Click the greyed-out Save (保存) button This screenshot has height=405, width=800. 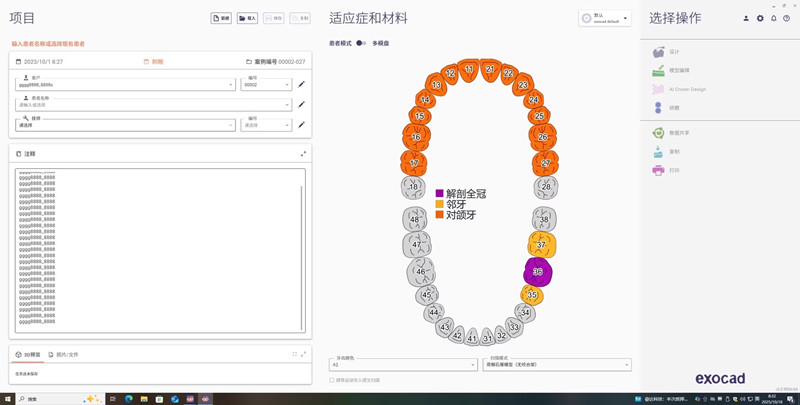[274, 18]
